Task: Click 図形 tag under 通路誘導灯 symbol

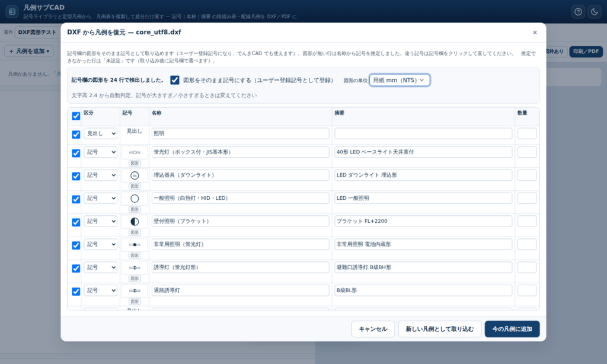Action: (135, 302)
